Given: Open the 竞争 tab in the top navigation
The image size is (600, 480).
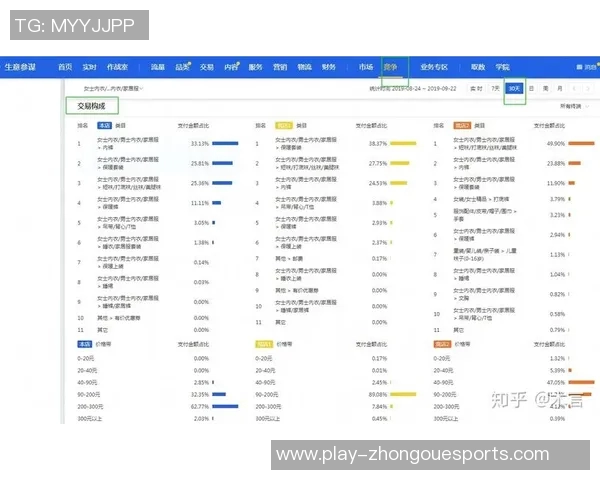Looking at the screenshot, I should (x=392, y=67).
